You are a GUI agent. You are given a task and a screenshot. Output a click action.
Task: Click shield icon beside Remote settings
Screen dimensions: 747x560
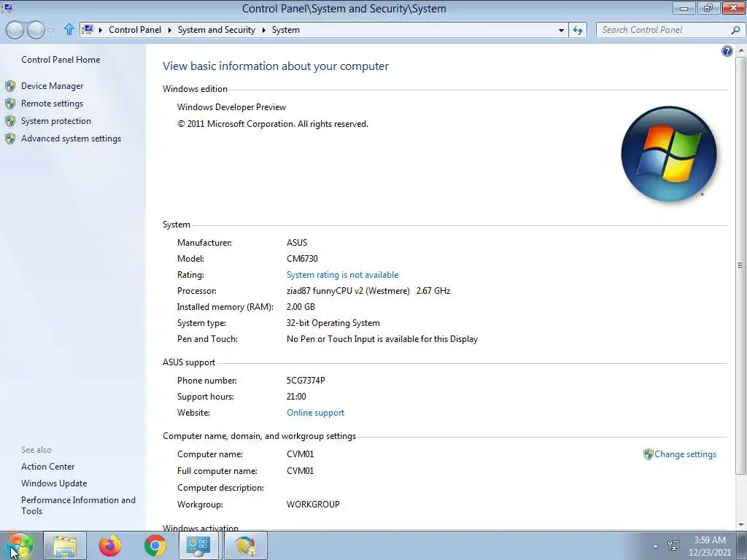tap(10, 104)
